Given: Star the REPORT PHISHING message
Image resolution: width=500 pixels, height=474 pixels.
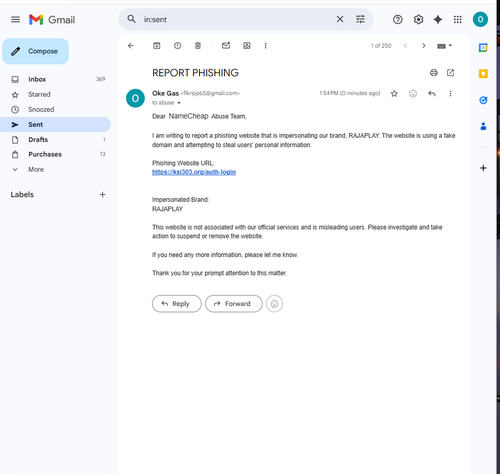Looking at the screenshot, I should (394, 94).
